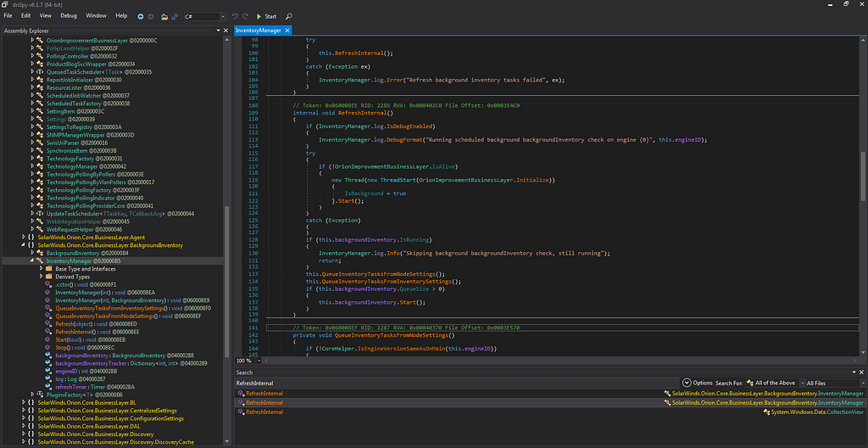Open Assembly Explorer panel options arrow

point(218,31)
